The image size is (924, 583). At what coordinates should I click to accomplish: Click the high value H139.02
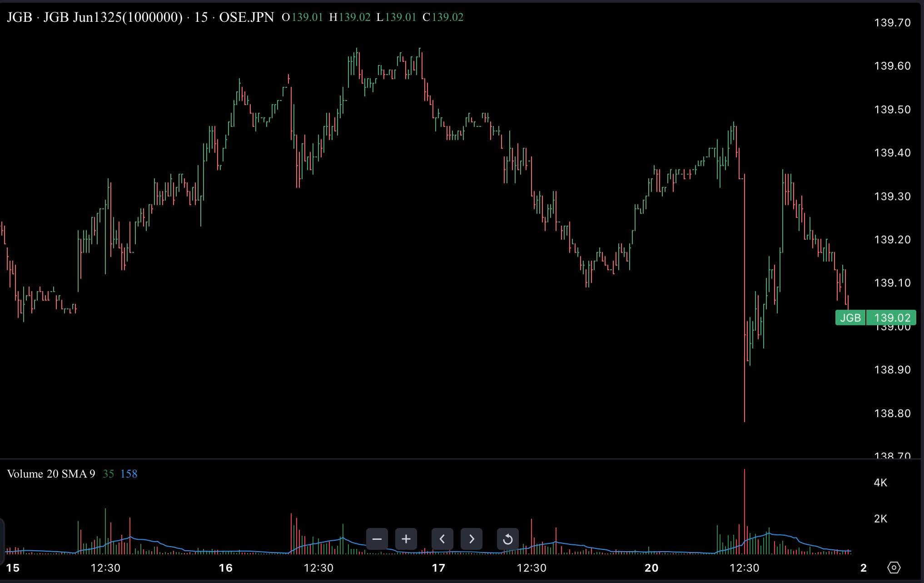coord(350,17)
